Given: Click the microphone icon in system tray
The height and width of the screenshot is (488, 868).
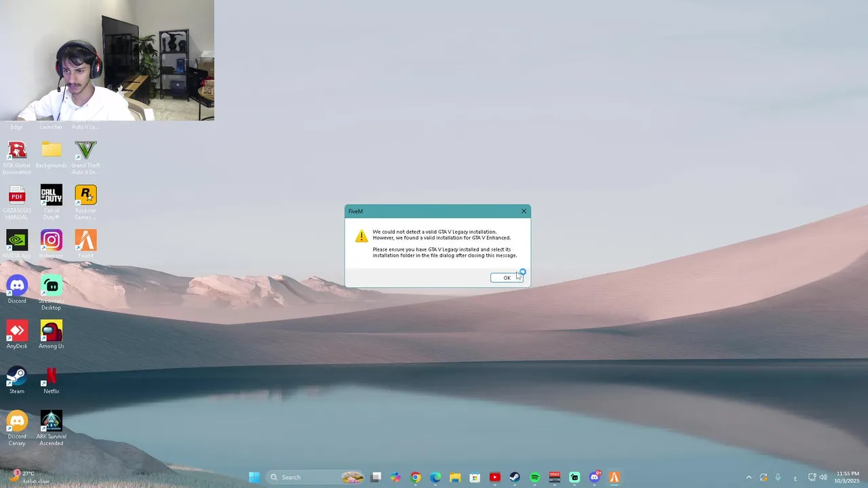Looking at the screenshot, I should click(x=778, y=477).
